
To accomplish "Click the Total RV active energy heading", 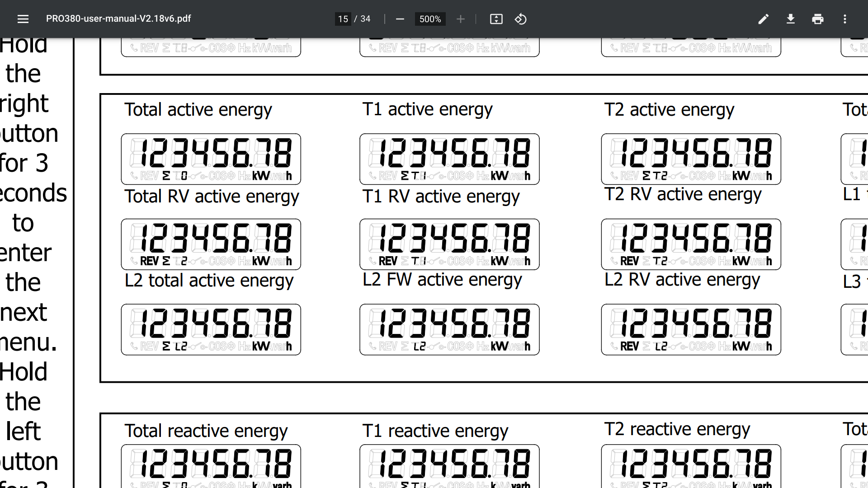I will coord(212,197).
